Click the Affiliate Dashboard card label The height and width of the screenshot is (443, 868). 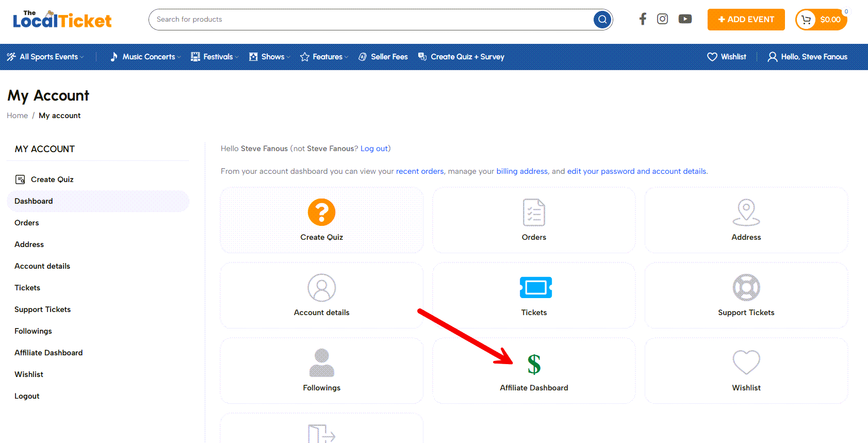534,388
